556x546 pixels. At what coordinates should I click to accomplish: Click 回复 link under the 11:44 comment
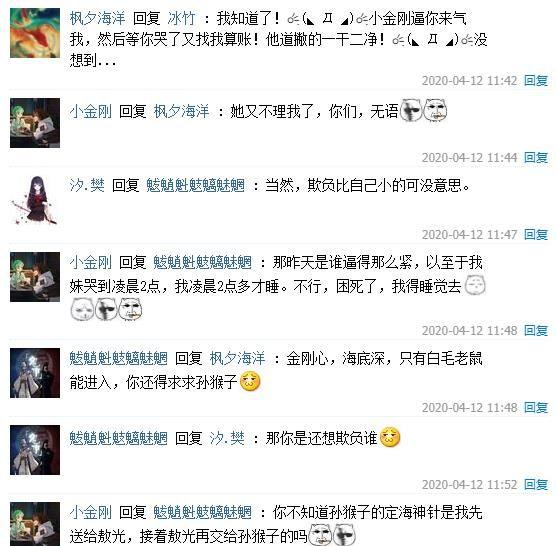coord(536,158)
